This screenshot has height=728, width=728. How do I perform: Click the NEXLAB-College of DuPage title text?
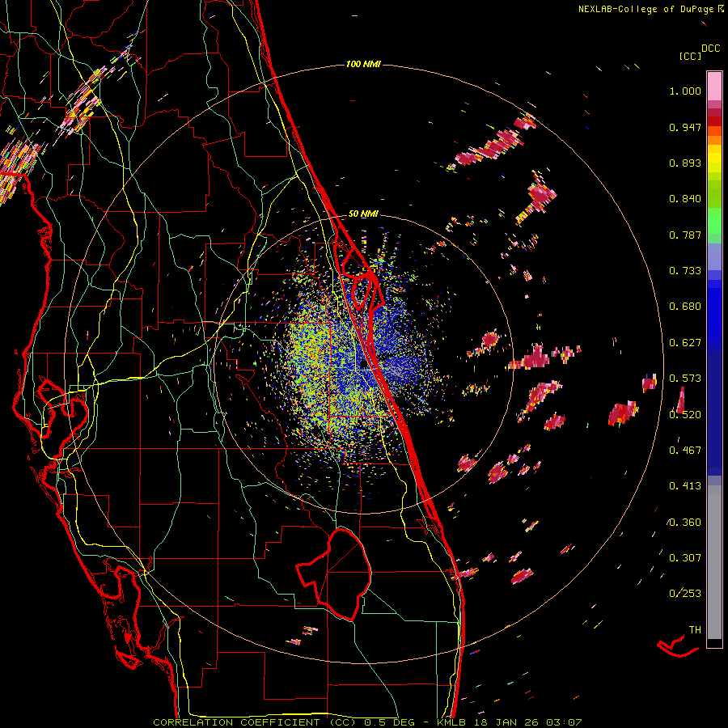click(647, 9)
